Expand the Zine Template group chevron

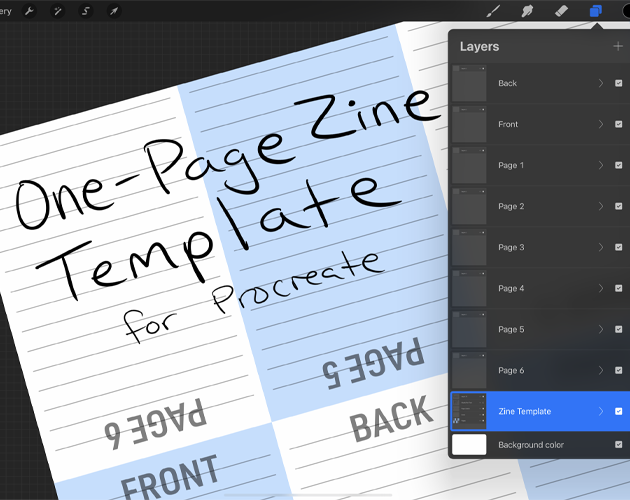coord(601,411)
